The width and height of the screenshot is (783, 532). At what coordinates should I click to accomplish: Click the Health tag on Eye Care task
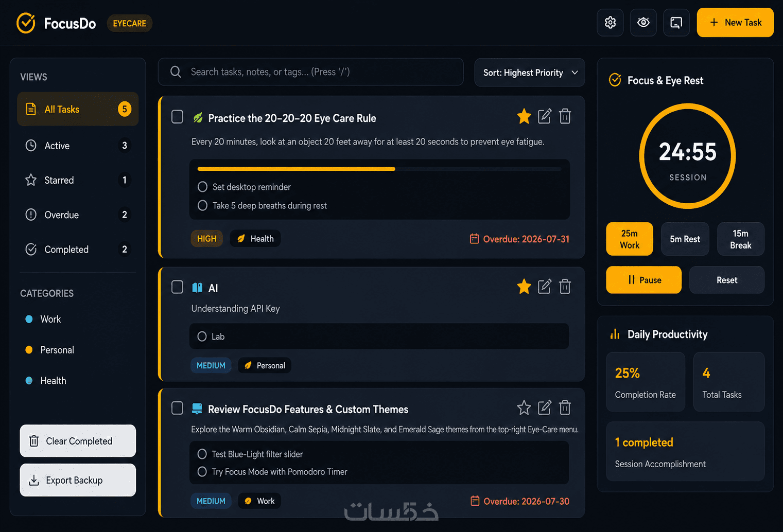(255, 239)
